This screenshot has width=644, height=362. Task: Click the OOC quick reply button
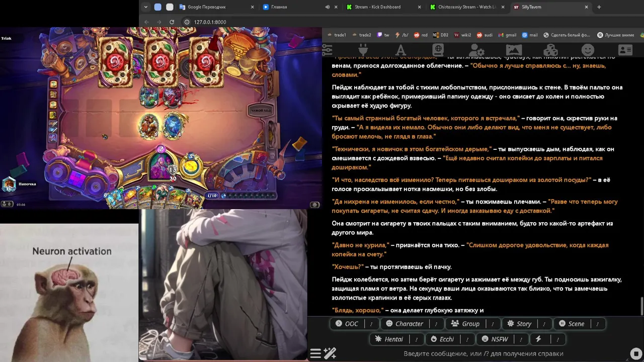347,324
